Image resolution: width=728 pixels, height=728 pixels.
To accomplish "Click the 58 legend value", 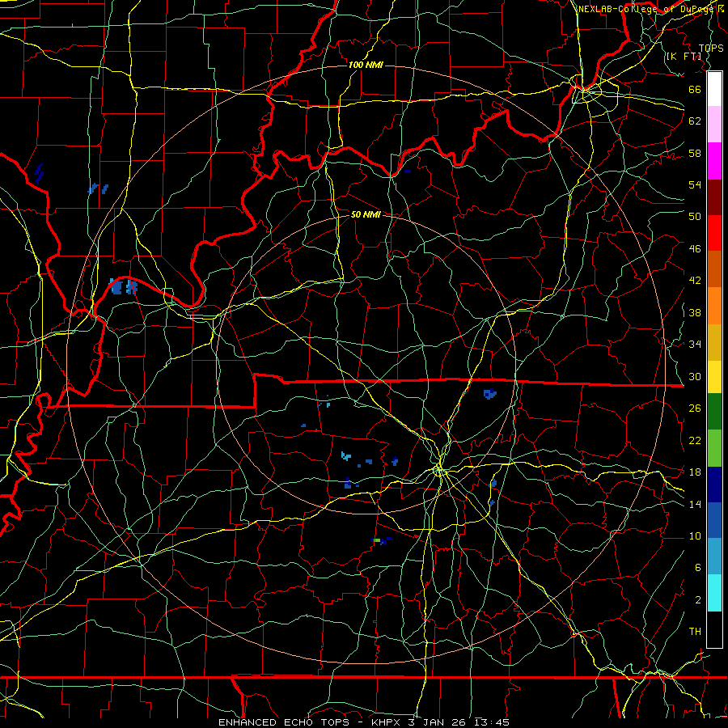I will [695, 153].
